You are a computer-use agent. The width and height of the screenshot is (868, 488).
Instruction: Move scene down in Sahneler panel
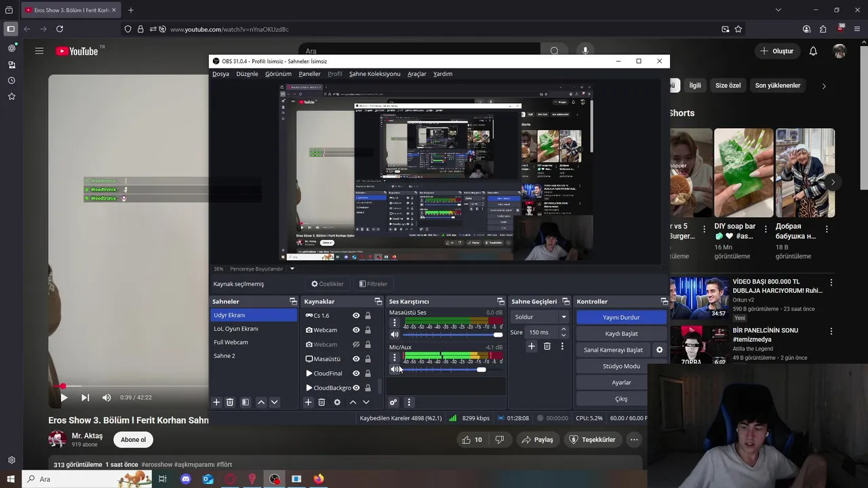[x=274, y=402]
